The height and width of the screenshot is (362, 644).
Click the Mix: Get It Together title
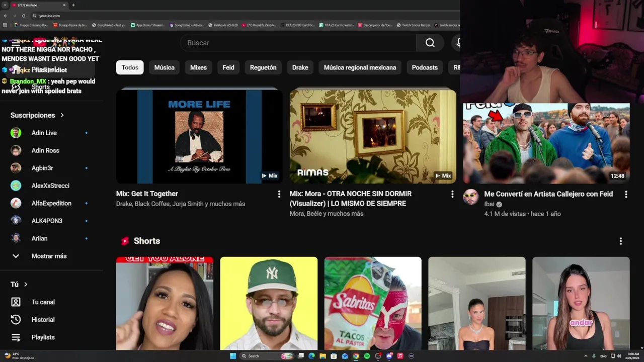tap(147, 194)
